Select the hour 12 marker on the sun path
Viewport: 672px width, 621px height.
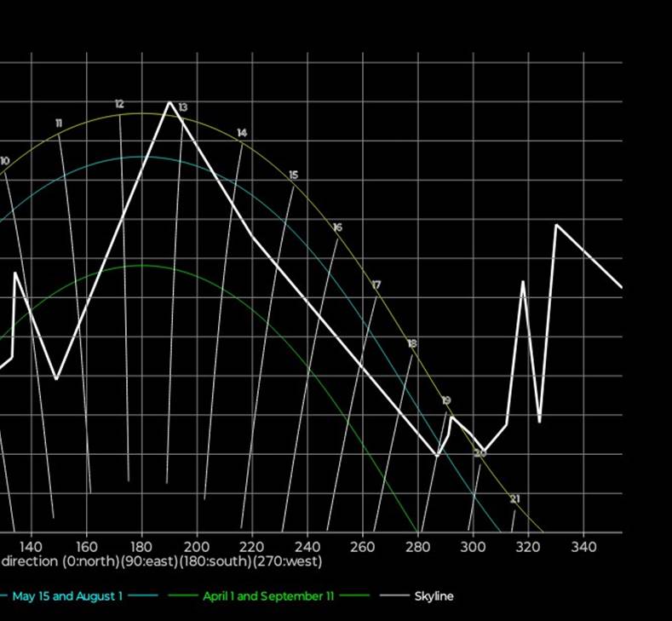point(119,104)
